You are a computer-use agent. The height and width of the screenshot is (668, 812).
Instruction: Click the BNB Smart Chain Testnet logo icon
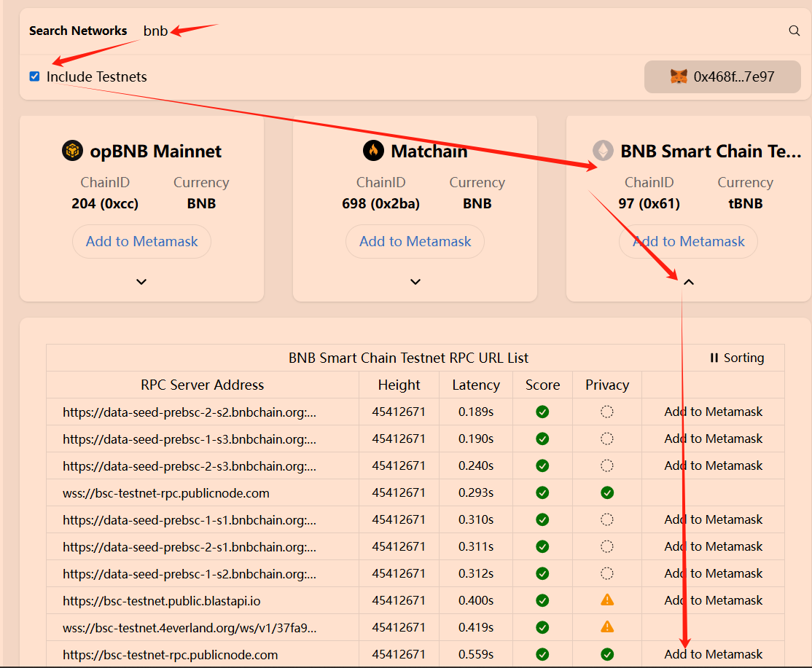pyautogui.click(x=603, y=151)
